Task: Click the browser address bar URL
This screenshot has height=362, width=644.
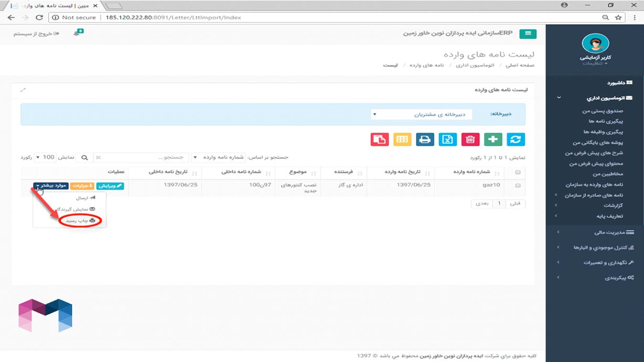Action: pyautogui.click(x=173, y=17)
